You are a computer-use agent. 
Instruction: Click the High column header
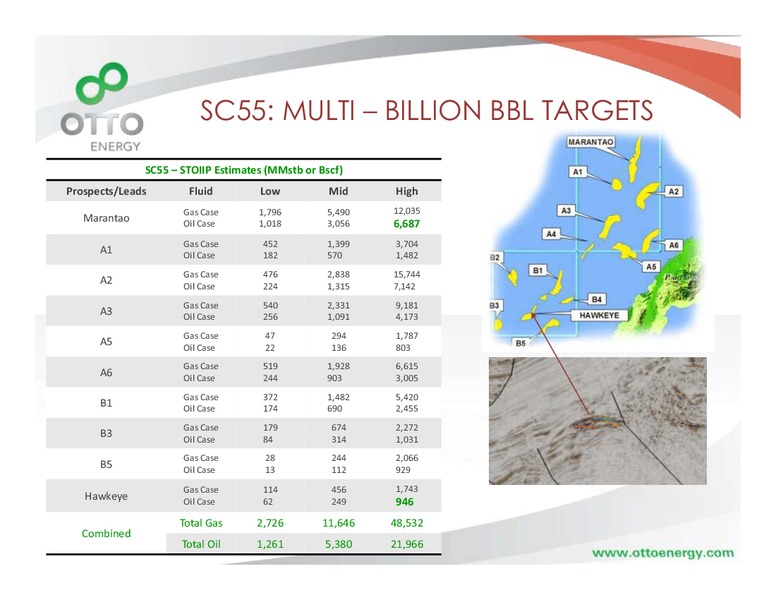[x=406, y=191]
